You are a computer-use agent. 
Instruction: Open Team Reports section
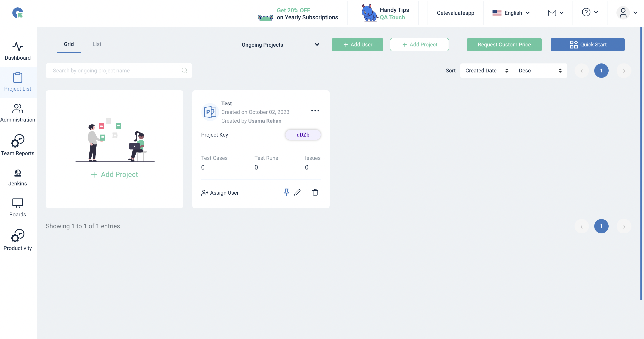17,145
